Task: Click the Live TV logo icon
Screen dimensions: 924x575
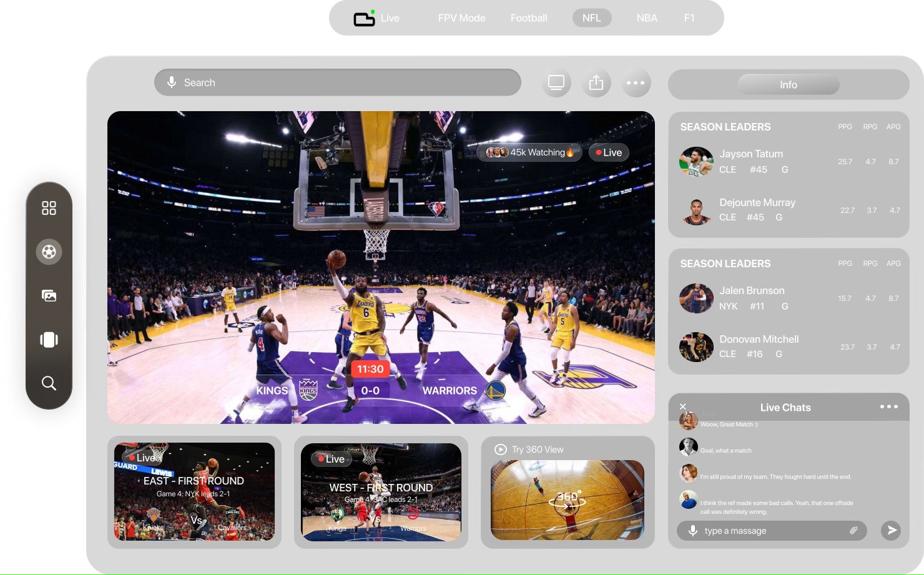Action: coord(364,18)
